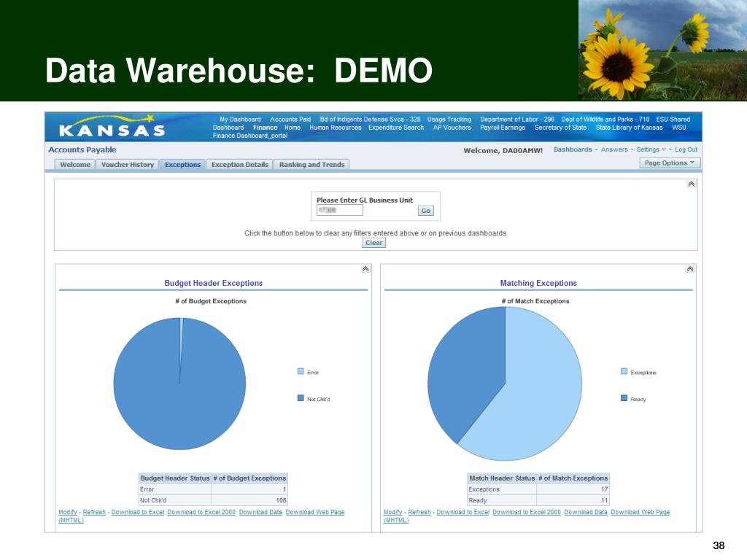747x560 pixels.
Task: Click the Kansas logo
Action: click(x=112, y=127)
